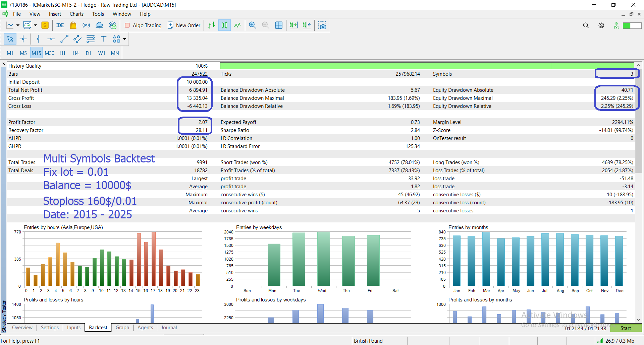The image size is (644, 345).
Task: Switch to the Graph tab
Action: tap(122, 328)
